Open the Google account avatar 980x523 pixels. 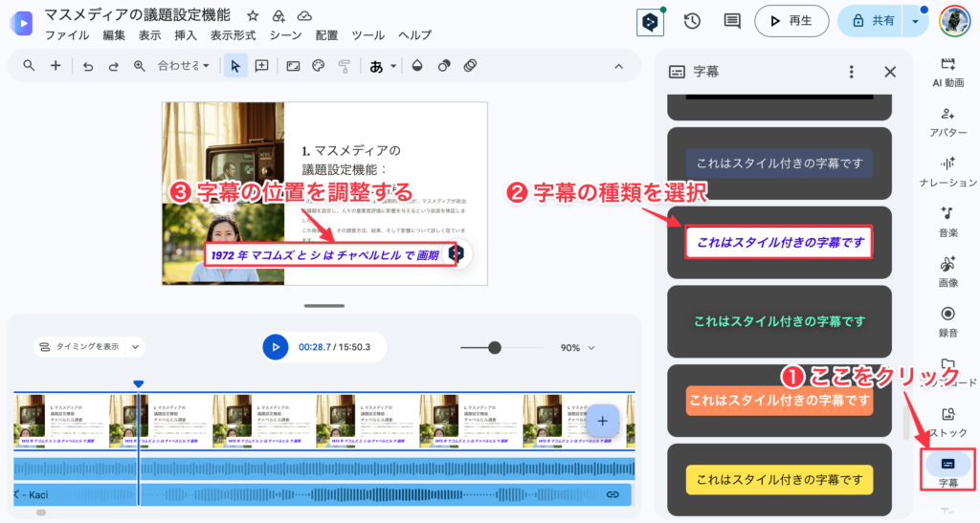tap(954, 21)
